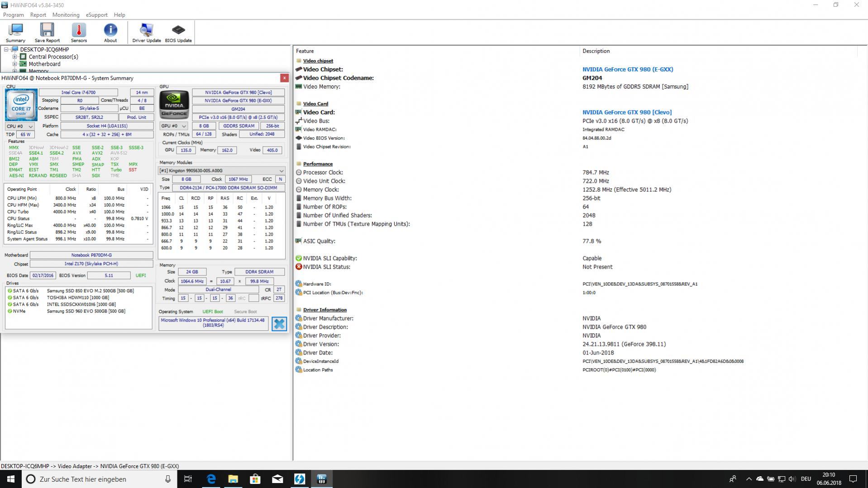868x488 pixels.
Task: Click the NVIDIA SLI Capability green check icon
Action: (x=299, y=258)
